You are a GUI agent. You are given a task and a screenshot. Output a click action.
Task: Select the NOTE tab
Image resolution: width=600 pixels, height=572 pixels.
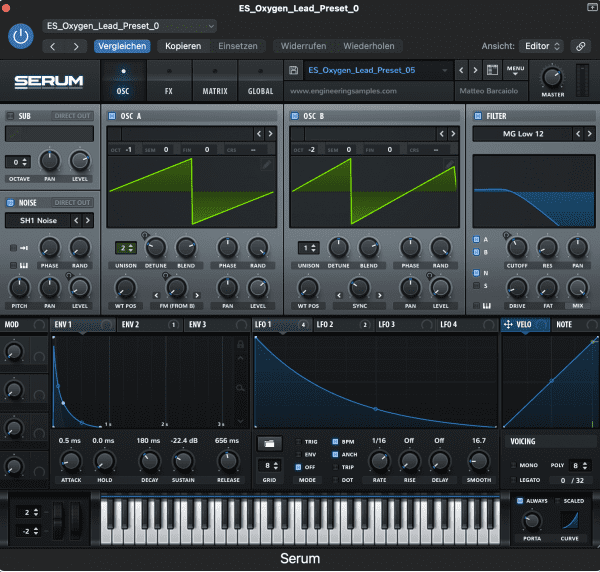(x=575, y=324)
